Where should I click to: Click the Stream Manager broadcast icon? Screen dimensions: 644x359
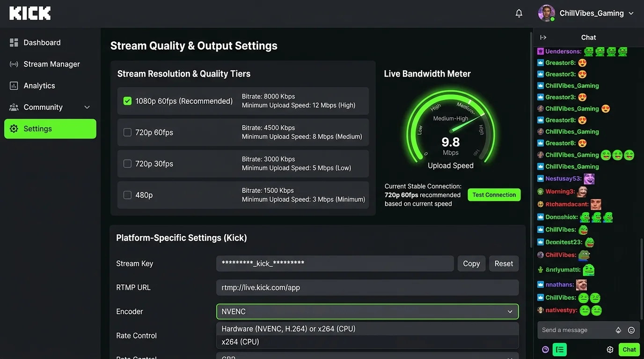click(14, 64)
